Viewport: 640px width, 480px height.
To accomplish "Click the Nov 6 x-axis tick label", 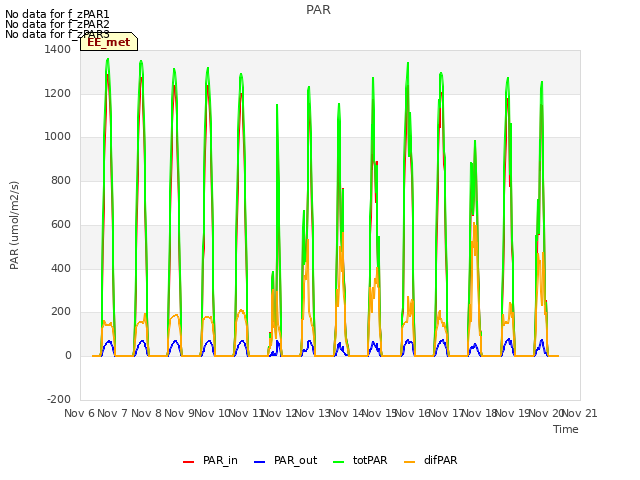I will [79, 413].
